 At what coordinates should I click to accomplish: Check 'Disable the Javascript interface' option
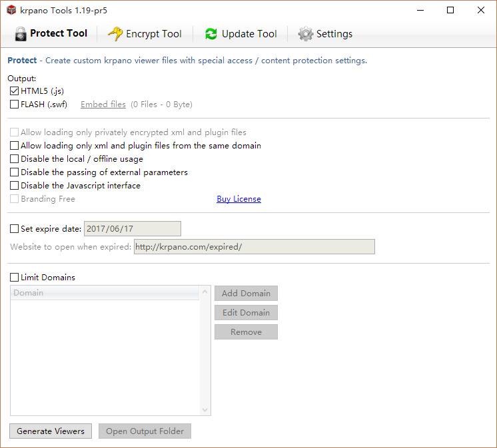point(14,186)
